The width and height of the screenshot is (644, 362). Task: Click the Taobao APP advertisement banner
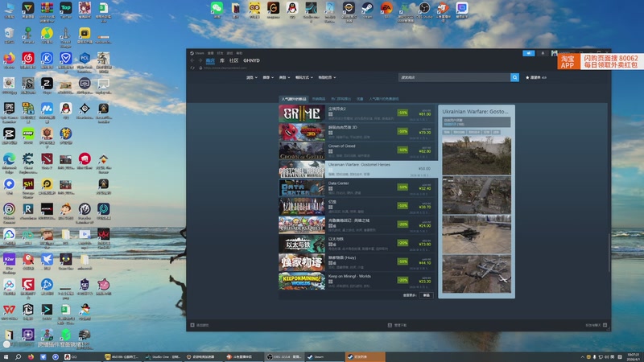click(x=600, y=62)
